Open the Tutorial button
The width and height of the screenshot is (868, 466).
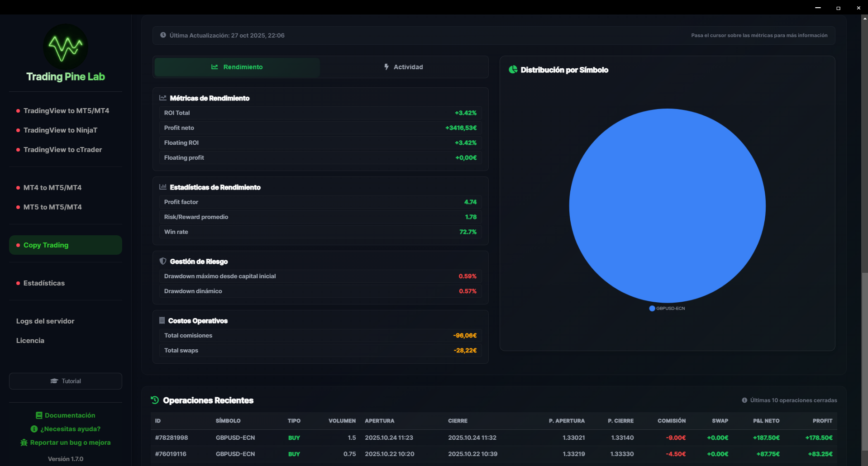coord(66,381)
